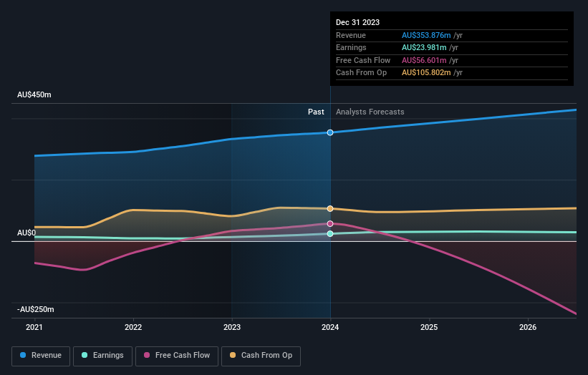Click the -AU$250m y-axis label
This screenshot has height=375, width=588.
coord(36,309)
